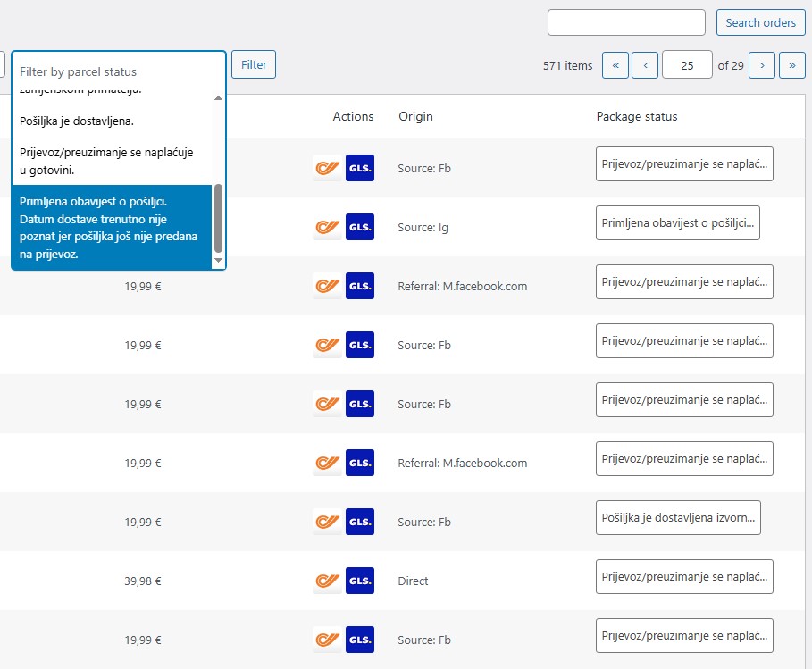Click the order search text field

tap(626, 22)
